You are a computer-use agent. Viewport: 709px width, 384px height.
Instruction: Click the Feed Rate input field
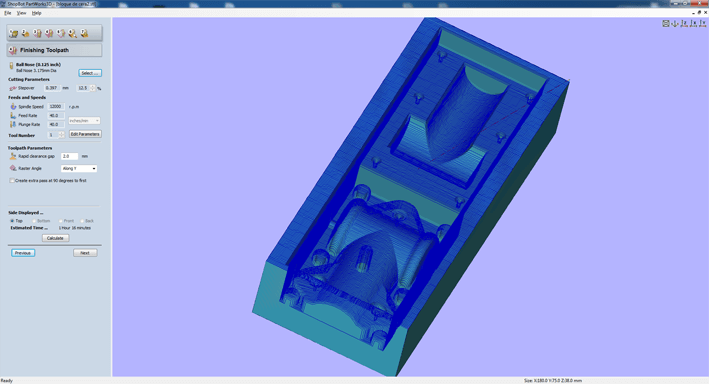pyautogui.click(x=56, y=116)
